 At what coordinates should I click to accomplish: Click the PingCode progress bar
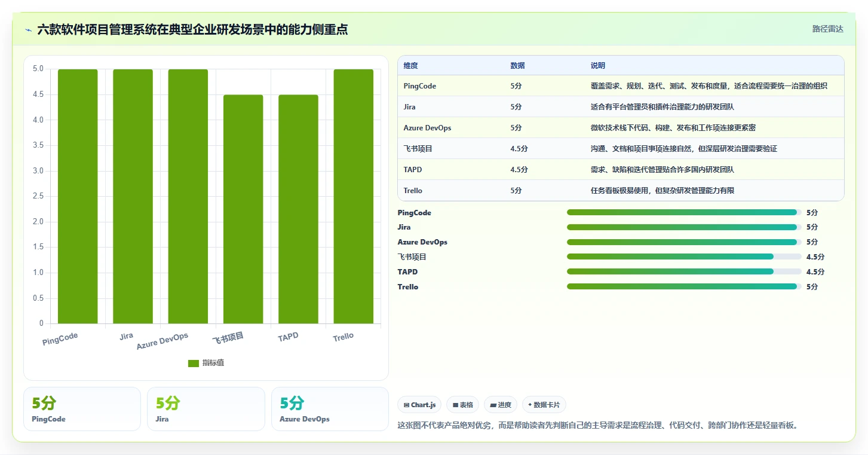pyautogui.click(x=684, y=212)
